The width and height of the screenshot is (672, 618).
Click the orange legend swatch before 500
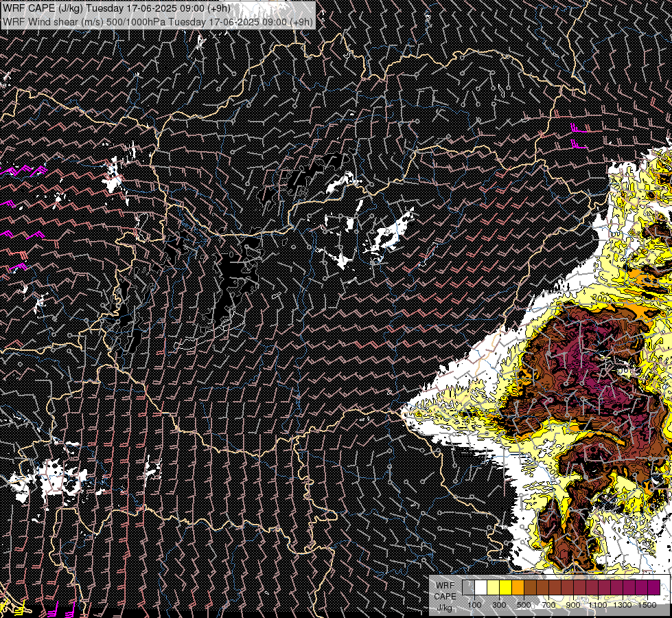(518, 587)
